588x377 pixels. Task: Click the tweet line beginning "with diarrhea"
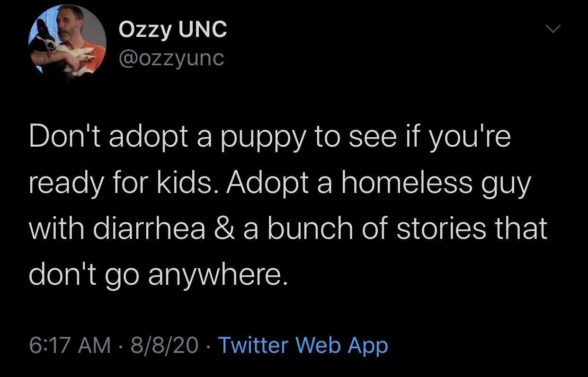[288, 228]
